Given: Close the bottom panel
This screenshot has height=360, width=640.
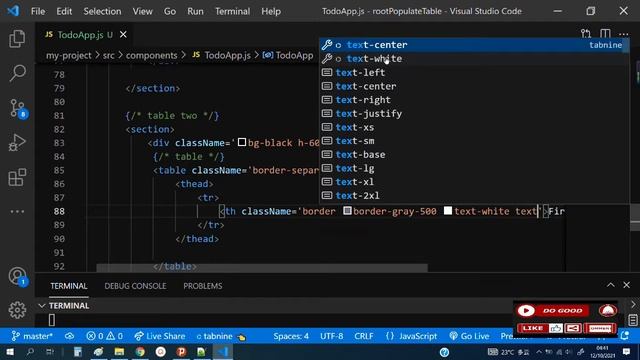Looking at the screenshot, I should pyautogui.click(x=627, y=285).
